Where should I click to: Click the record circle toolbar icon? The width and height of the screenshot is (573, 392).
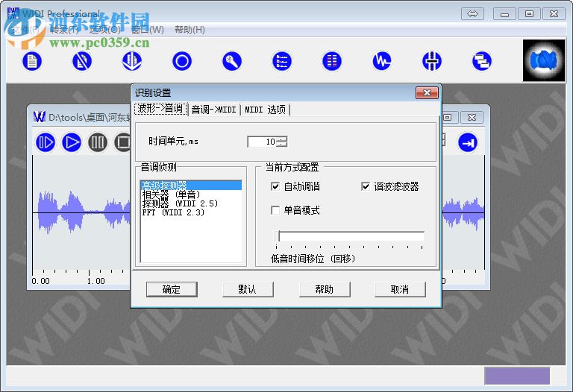[182, 61]
